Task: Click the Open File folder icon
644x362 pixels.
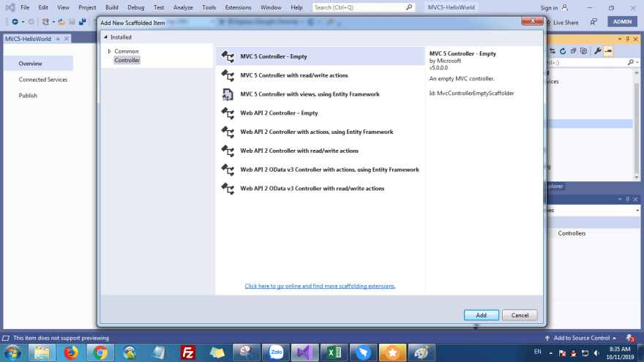Action: 61,22
